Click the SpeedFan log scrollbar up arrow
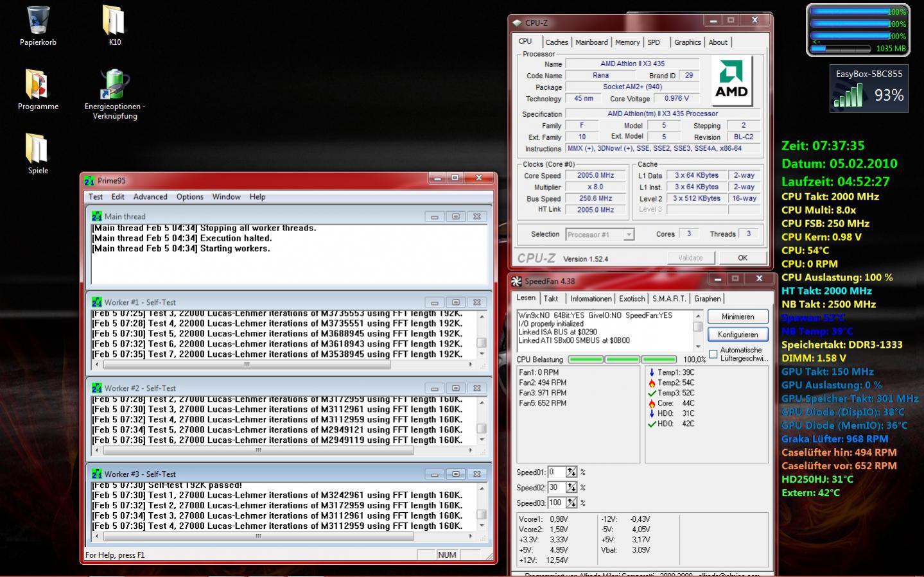 click(x=698, y=316)
